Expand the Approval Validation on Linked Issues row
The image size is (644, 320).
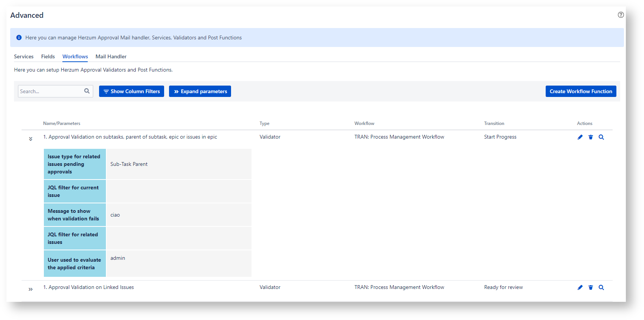click(x=31, y=289)
